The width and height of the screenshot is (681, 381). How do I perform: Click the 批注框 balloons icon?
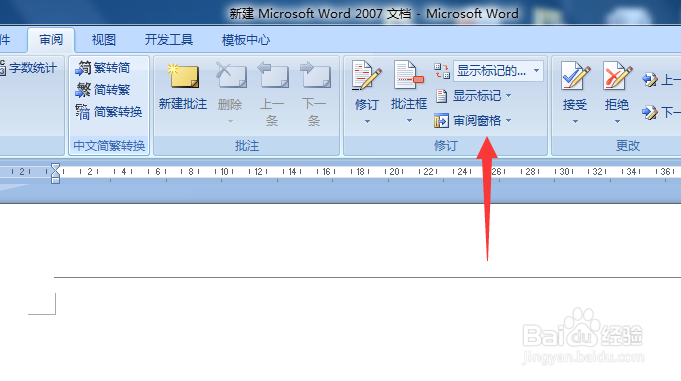(x=408, y=76)
